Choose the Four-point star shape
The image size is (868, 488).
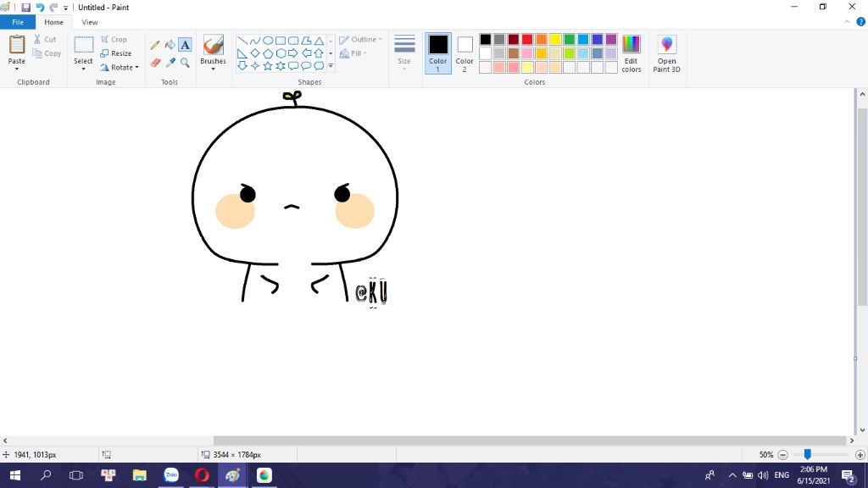pyautogui.click(x=254, y=66)
